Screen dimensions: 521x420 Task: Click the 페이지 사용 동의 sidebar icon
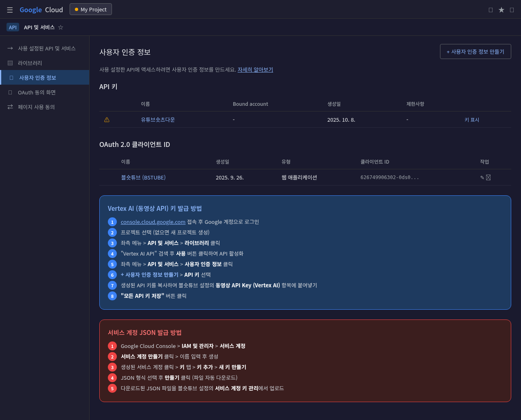[x=10, y=107]
